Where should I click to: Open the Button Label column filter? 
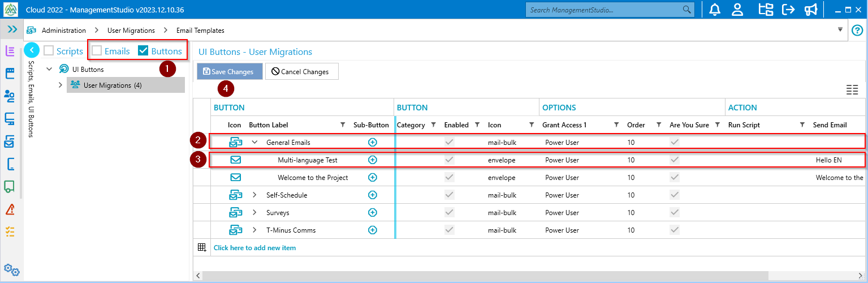[x=342, y=125]
